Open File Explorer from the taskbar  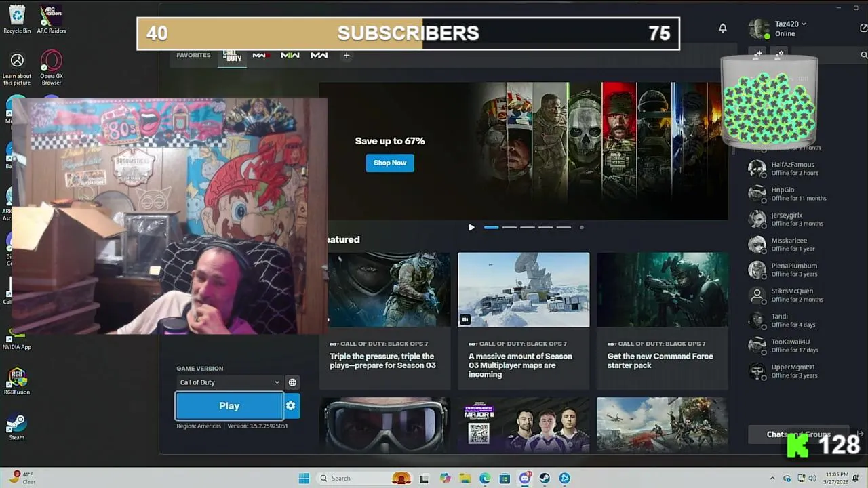coord(465,479)
